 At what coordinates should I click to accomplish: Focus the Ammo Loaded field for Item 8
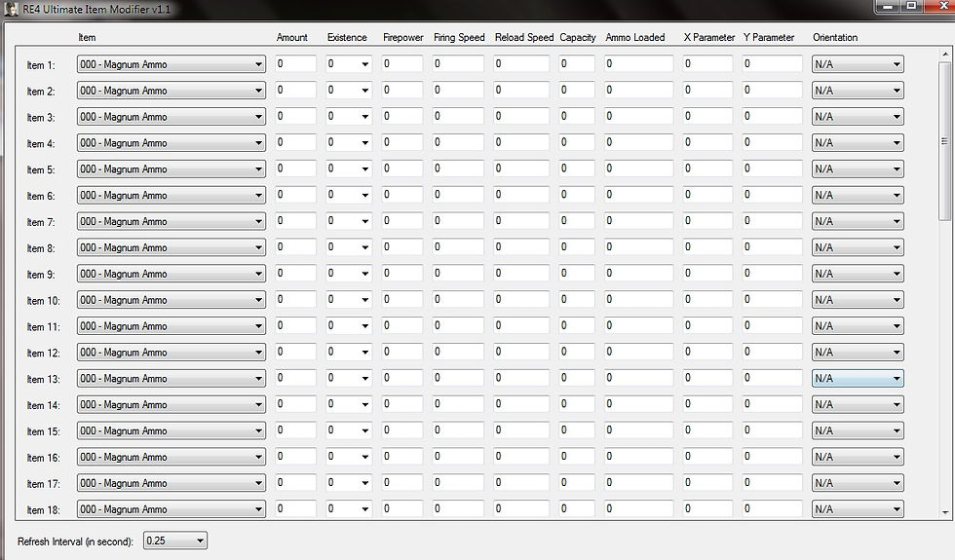coord(639,246)
